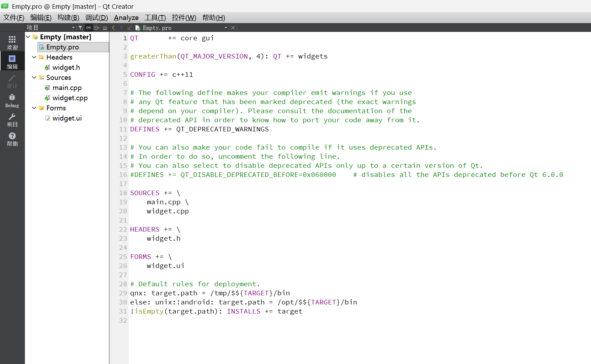Click line number 18 in gutter
This screenshot has height=364, width=591.
123,193
